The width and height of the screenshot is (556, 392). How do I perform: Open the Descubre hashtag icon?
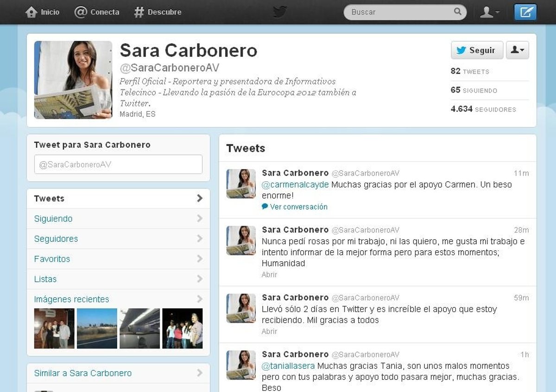click(139, 12)
